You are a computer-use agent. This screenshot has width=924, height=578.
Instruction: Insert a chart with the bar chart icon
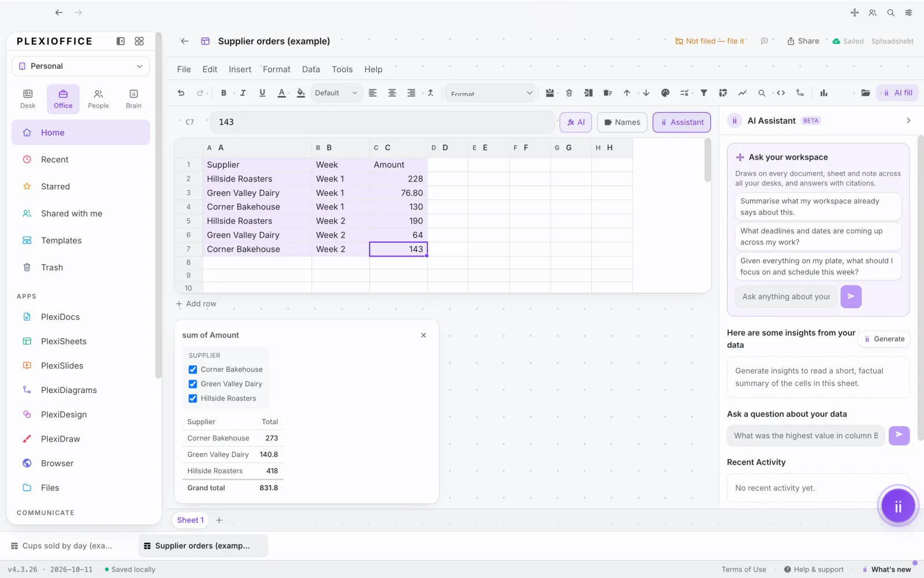pos(824,93)
